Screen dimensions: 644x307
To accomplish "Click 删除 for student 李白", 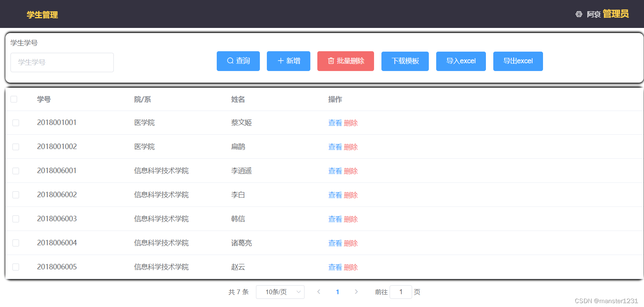I will click(351, 195).
